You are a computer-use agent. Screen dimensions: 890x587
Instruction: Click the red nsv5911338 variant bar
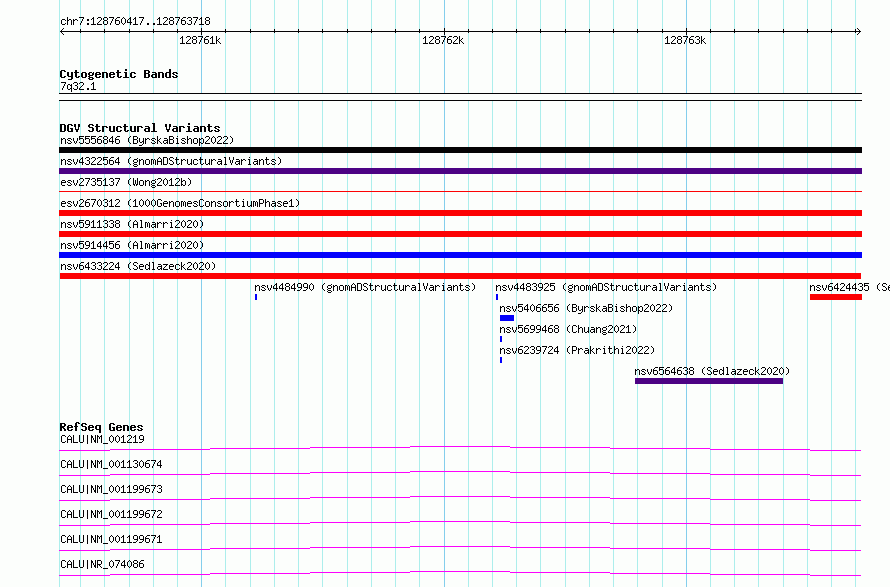tap(460, 234)
